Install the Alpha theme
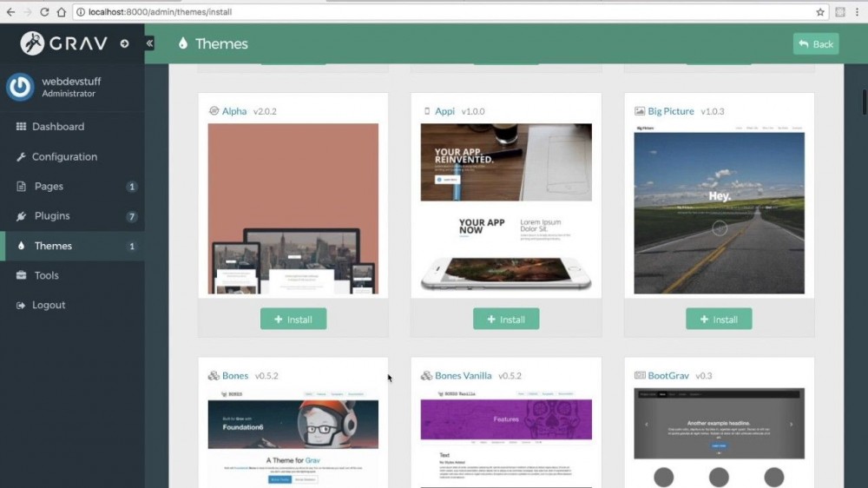868x488 pixels. tap(293, 320)
